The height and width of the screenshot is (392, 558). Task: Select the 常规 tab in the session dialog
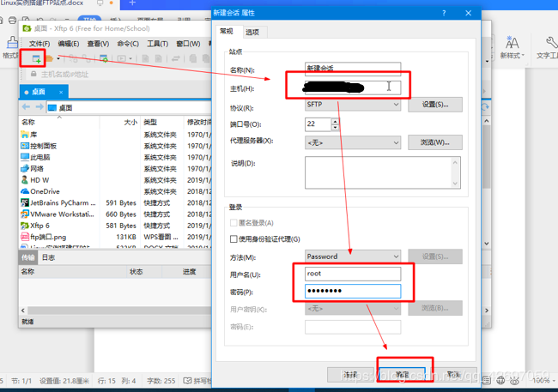click(227, 31)
